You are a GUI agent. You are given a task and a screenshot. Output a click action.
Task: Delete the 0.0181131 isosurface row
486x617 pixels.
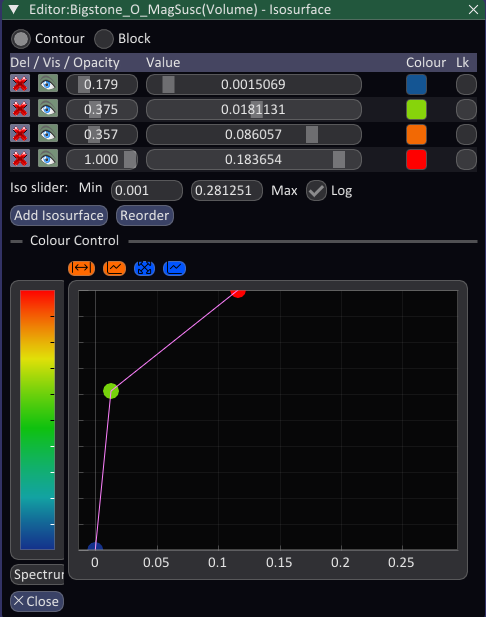(x=20, y=109)
